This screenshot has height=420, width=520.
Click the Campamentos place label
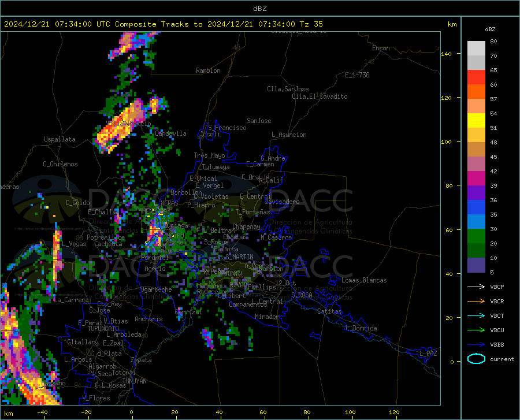tap(248, 304)
